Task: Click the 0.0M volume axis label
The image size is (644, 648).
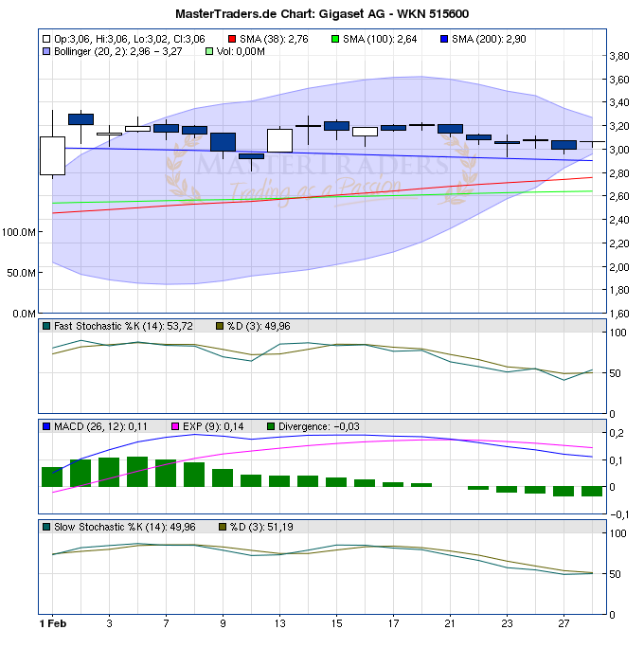Action: pyautogui.click(x=24, y=314)
